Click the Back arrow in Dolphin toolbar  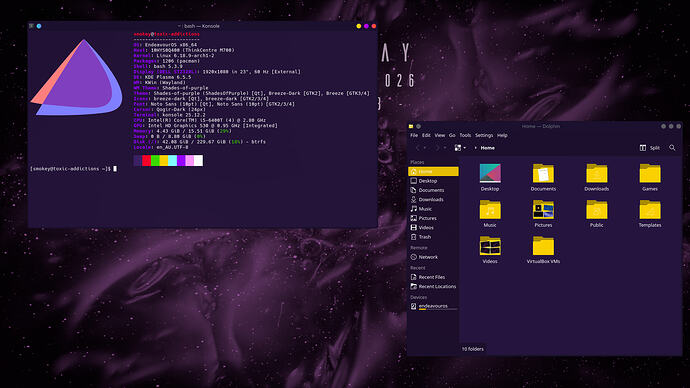(418, 148)
